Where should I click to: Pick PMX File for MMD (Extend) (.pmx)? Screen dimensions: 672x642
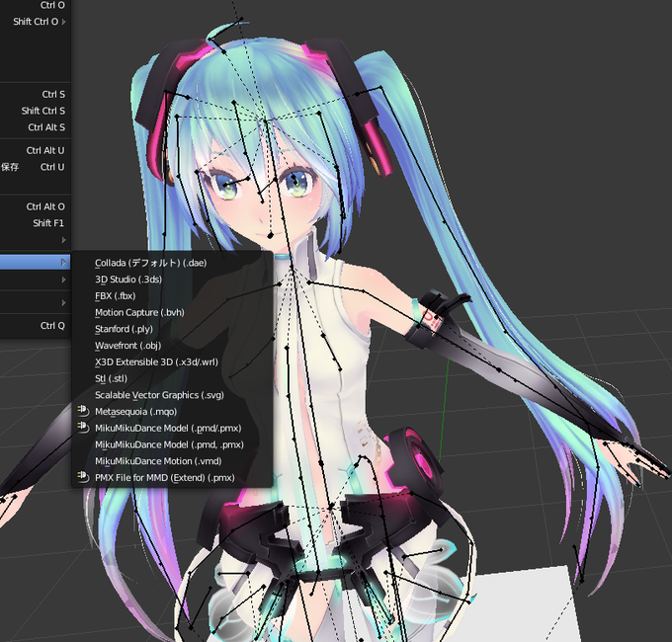point(173,477)
